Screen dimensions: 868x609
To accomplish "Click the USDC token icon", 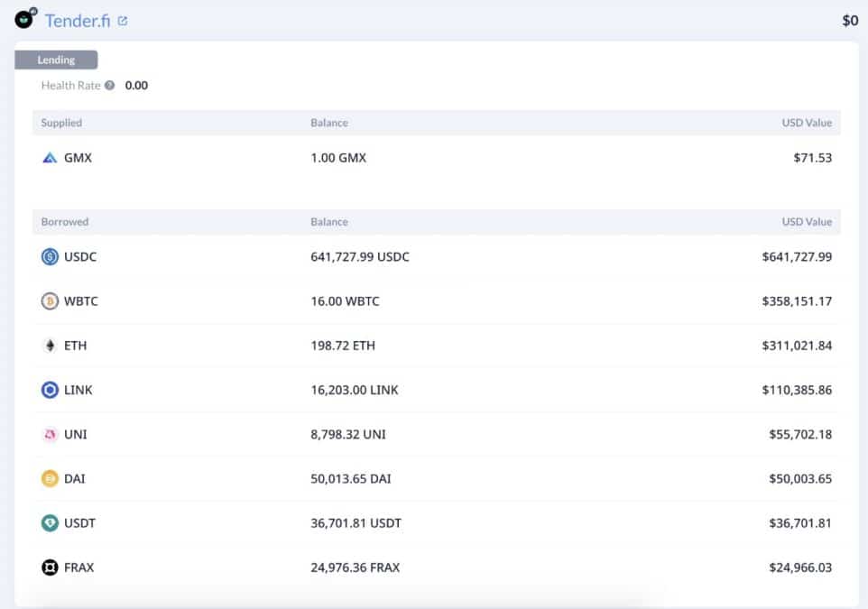I will (x=50, y=257).
